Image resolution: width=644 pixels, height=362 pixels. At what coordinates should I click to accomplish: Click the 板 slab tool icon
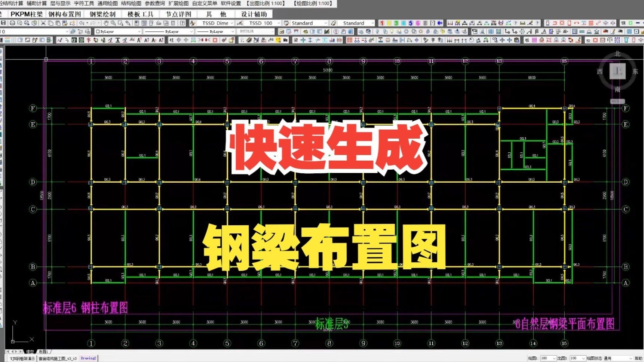(x=526, y=40)
